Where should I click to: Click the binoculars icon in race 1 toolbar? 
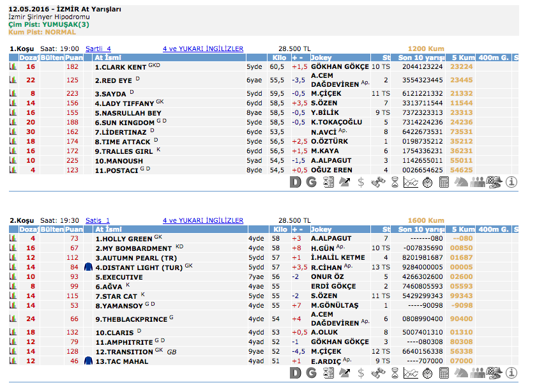point(378,183)
